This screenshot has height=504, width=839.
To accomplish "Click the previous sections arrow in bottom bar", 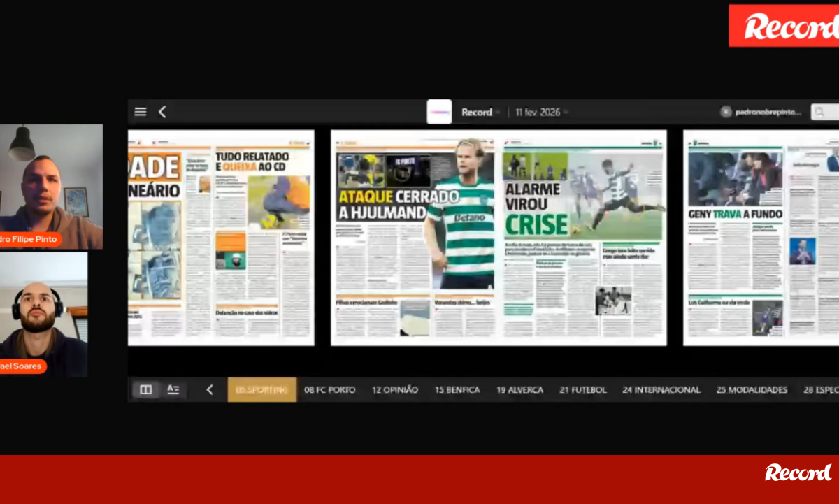I will [x=209, y=390].
